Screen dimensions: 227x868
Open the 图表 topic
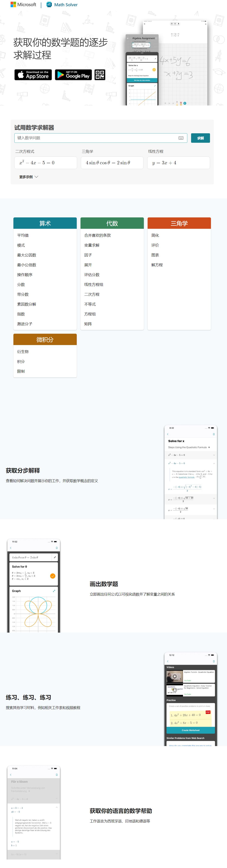(155, 255)
